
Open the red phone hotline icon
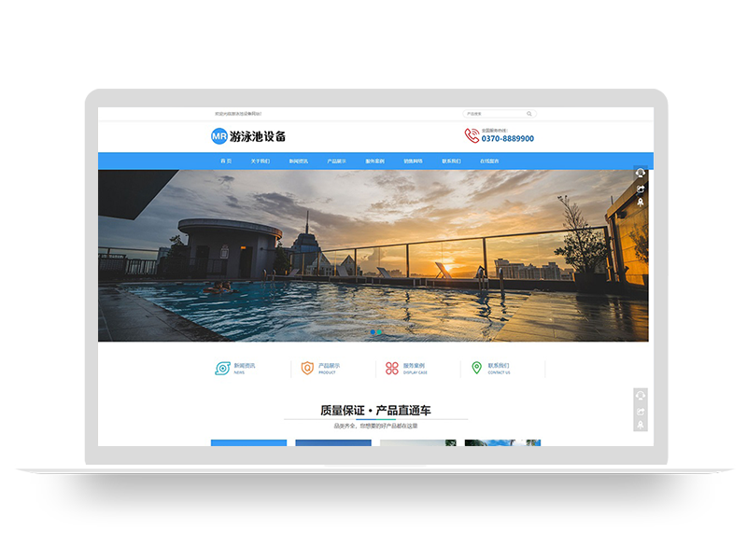[x=472, y=134]
